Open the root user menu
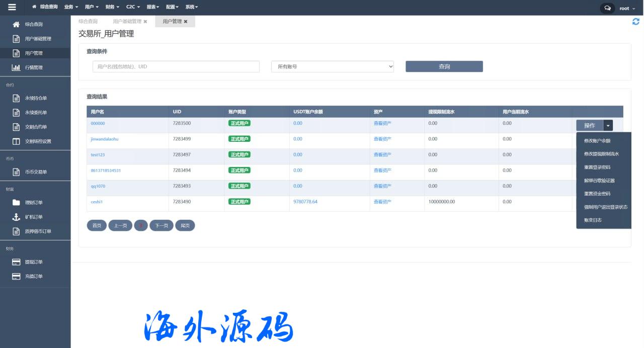 click(626, 8)
